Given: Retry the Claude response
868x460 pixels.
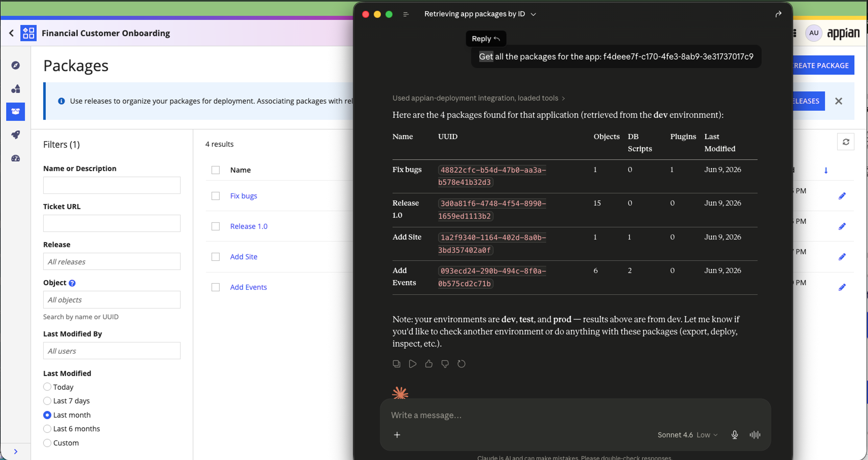Looking at the screenshot, I should (x=461, y=364).
